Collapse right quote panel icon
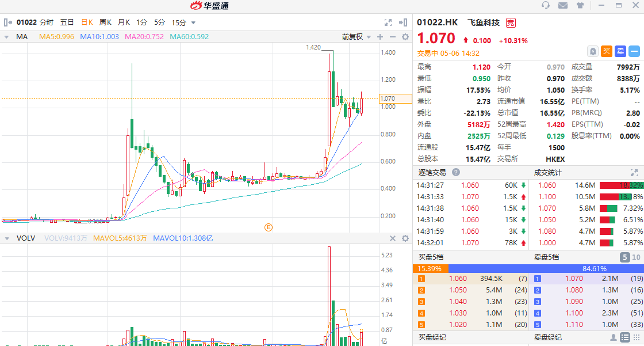Screen dimensions: 644x346 [x=403, y=22]
